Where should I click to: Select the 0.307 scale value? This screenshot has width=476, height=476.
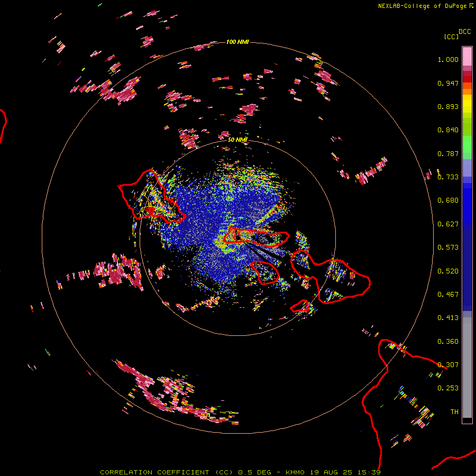pos(448,365)
